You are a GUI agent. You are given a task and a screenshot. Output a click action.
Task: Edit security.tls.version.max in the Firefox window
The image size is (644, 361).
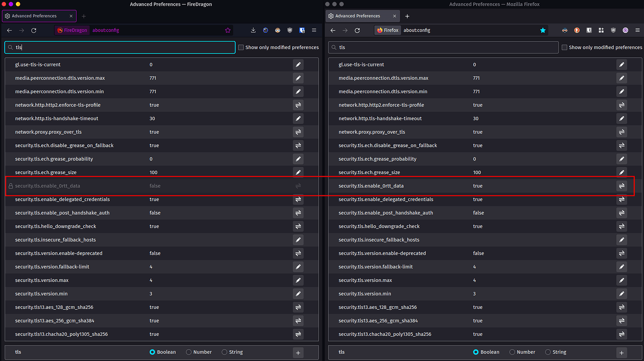621,280
